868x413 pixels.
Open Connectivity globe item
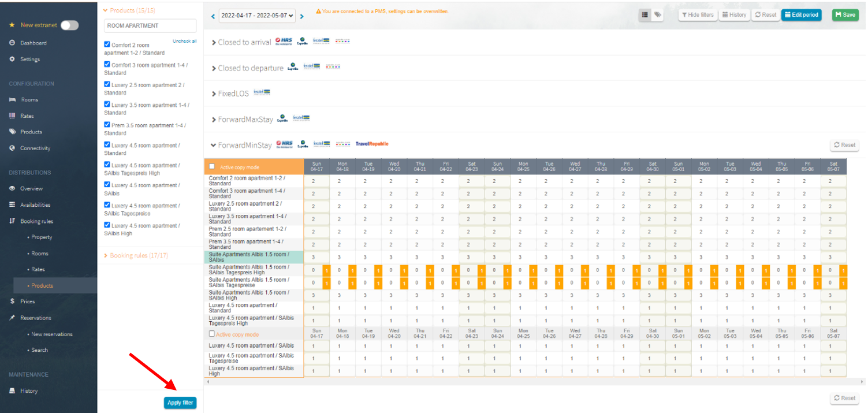click(35, 148)
